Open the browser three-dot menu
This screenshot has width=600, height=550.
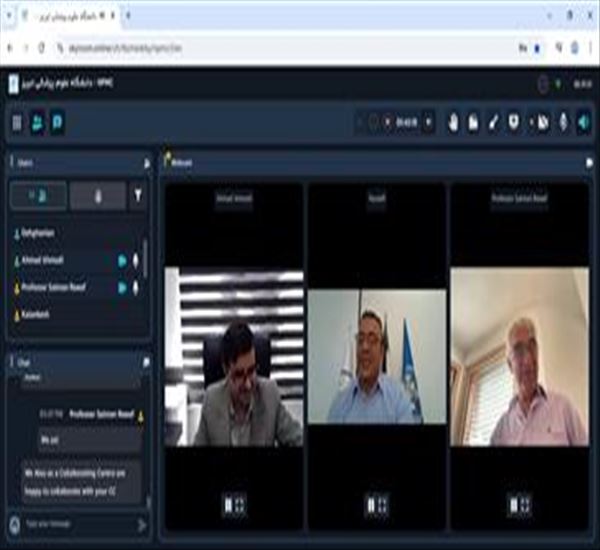click(591, 48)
